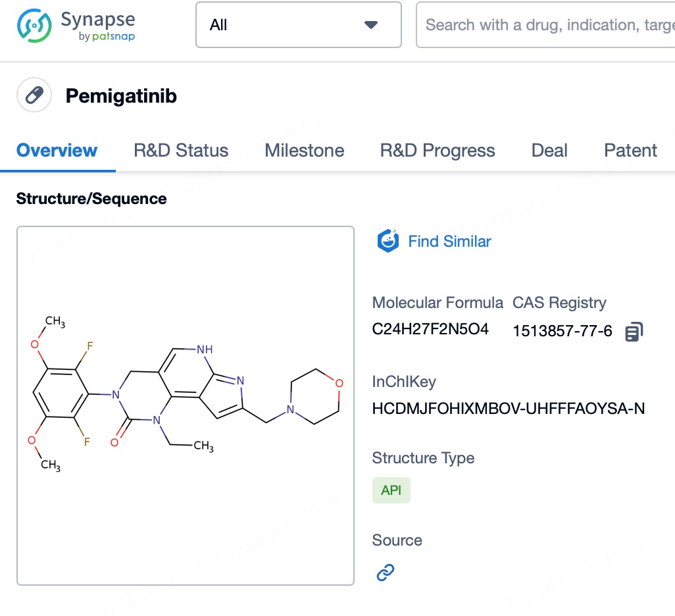
Task: Click the dropdown arrow in the All selector
Action: click(x=371, y=25)
